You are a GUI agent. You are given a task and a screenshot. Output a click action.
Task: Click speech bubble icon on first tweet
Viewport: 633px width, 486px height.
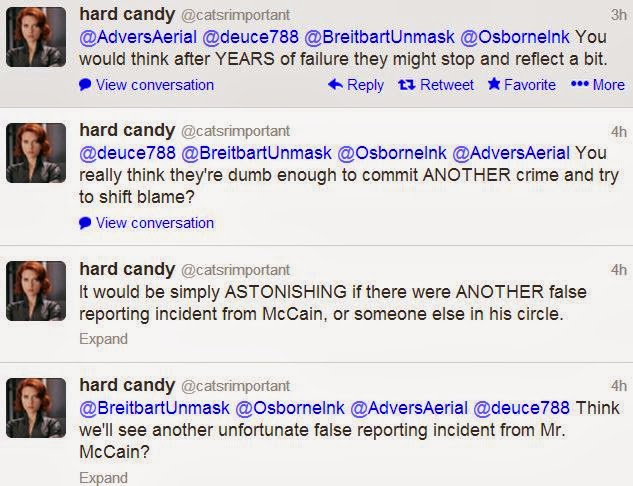click(x=85, y=85)
